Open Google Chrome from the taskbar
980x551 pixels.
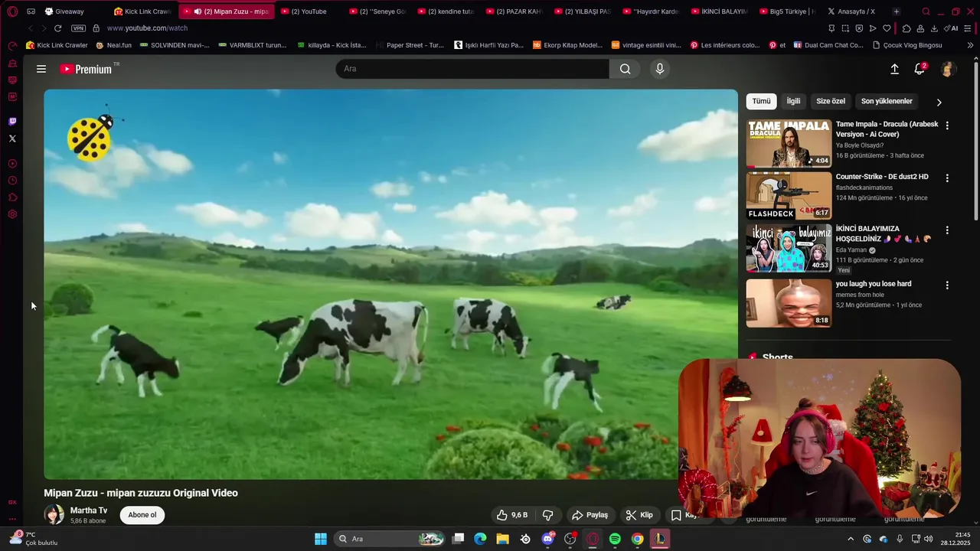[x=637, y=539]
